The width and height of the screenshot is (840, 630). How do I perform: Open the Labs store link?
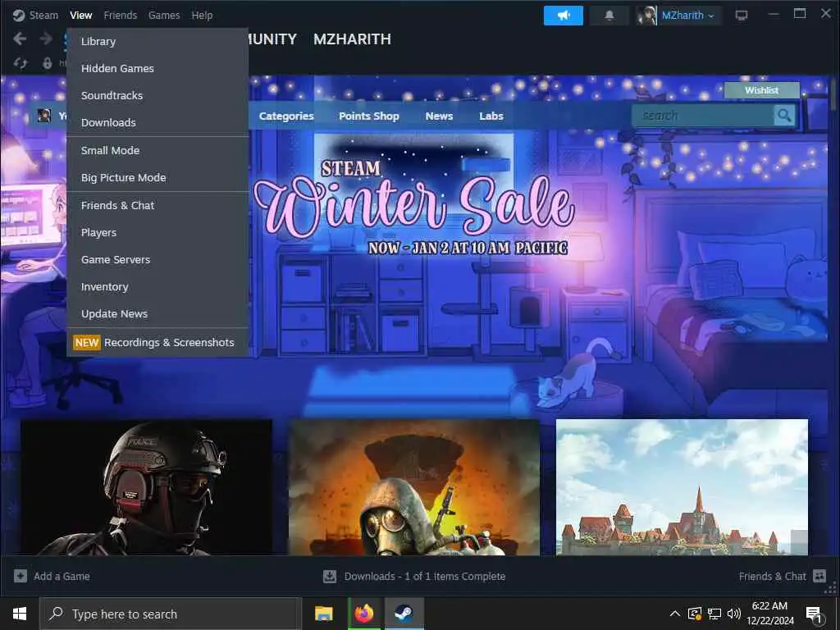(x=491, y=116)
